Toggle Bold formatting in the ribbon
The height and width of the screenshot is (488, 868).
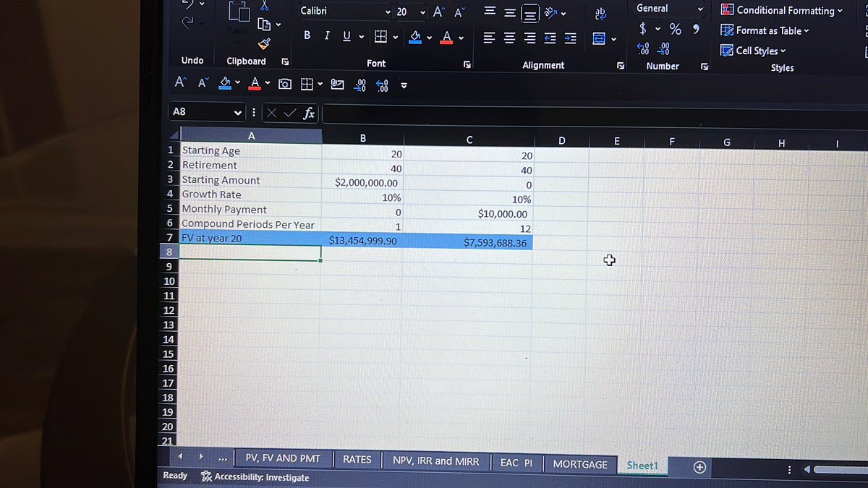tap(307, 35)
